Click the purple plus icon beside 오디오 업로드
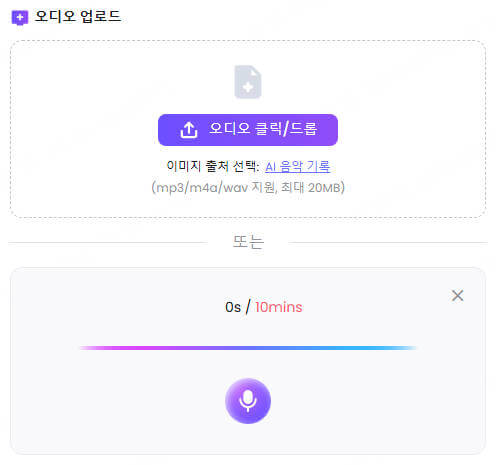The image size is (496, 465). point(20,18)
